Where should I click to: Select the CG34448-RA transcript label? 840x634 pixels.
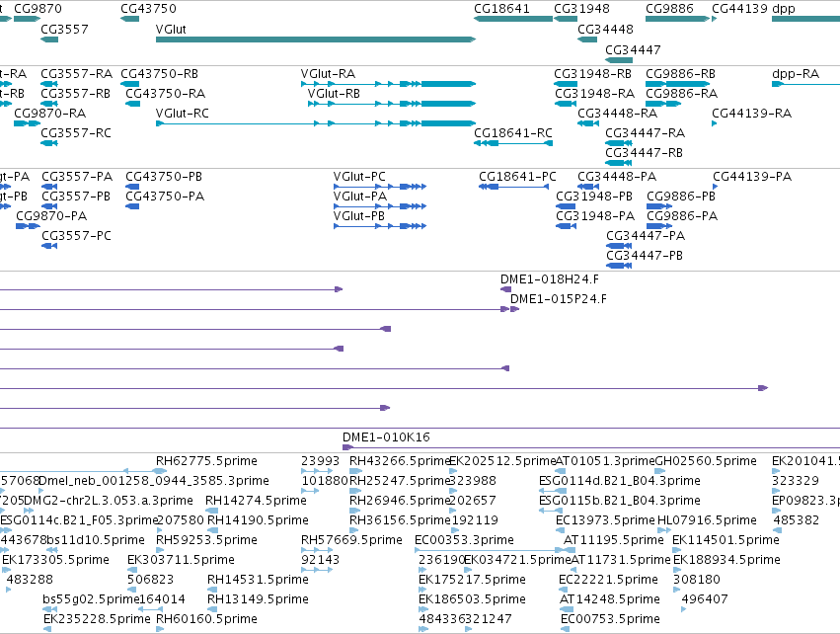click(617, 114)
